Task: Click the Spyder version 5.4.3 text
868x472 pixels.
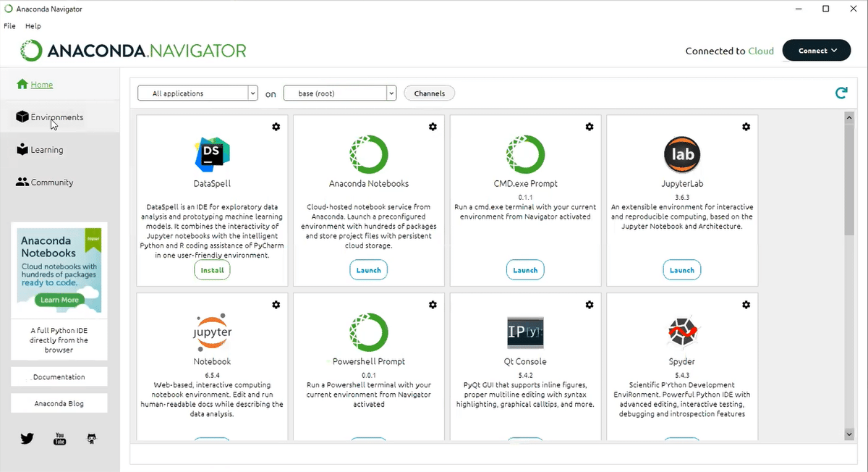Action: pyautogui.click(x=682, y=375)
